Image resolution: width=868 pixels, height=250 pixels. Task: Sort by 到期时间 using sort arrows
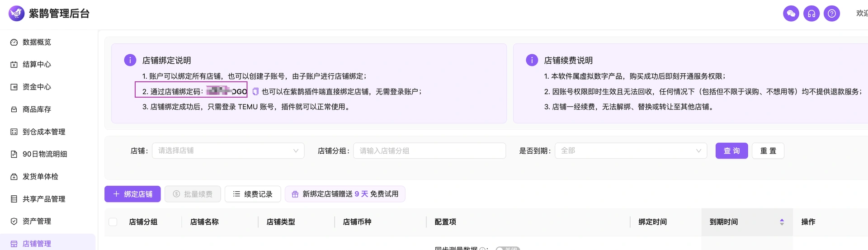(x=782, y=222)
